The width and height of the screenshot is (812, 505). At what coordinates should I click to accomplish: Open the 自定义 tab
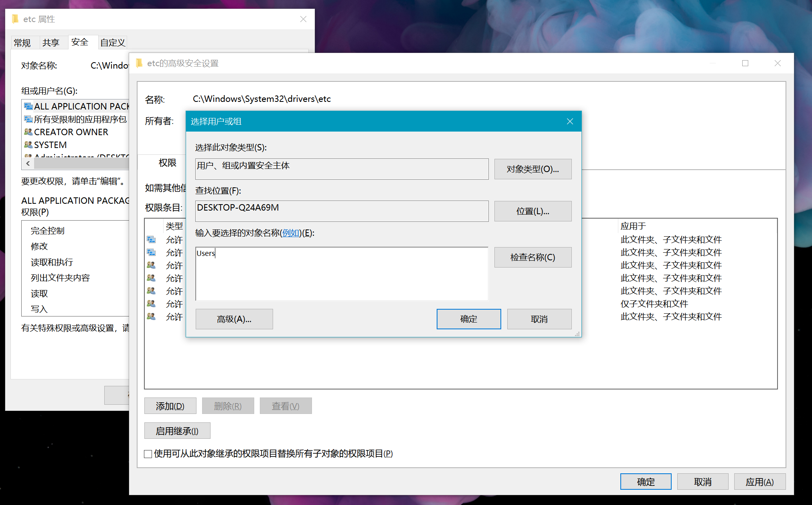point(112,42)
